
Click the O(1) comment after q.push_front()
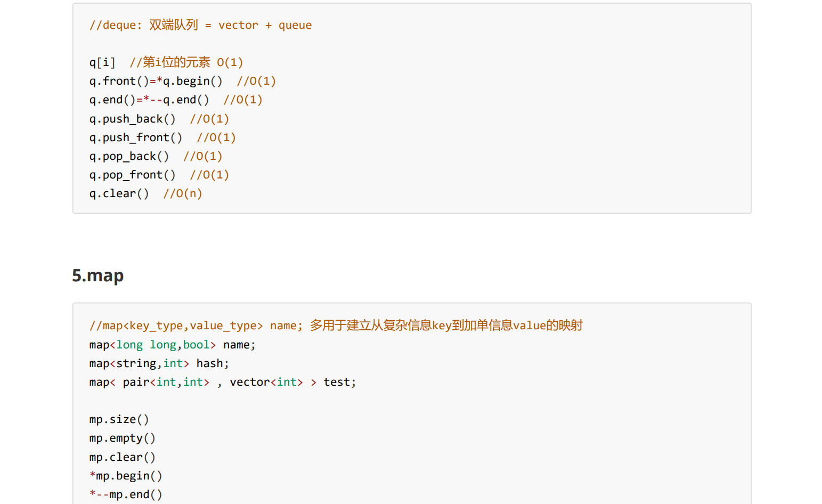(216, 137)
